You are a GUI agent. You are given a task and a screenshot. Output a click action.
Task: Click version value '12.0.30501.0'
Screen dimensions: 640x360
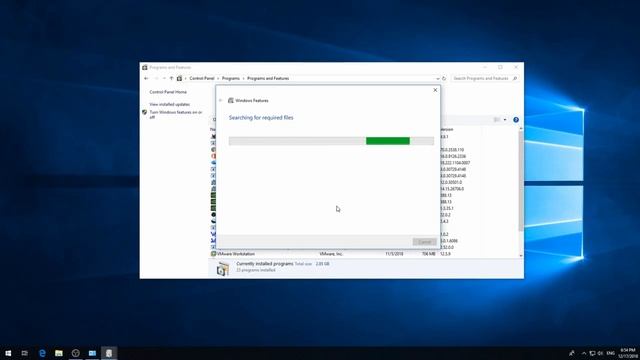(x=451, y=182)
